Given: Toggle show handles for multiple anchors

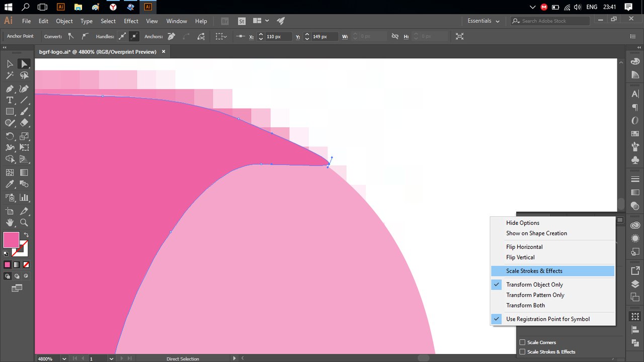Looking at the screenshot, I should point(122,36).
